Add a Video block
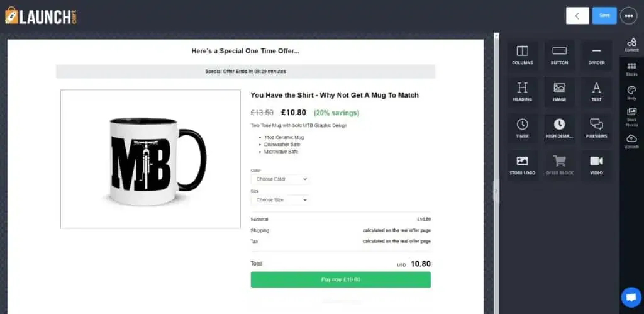Image resolution: width=644 pixels, height=314 pixels. click(x=596, y=164)
